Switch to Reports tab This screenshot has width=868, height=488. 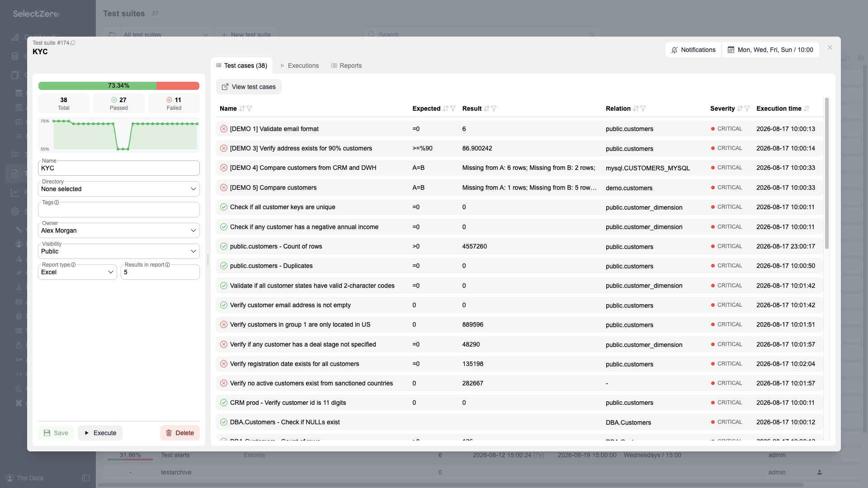pyautogui.click(x=346, y=66)
